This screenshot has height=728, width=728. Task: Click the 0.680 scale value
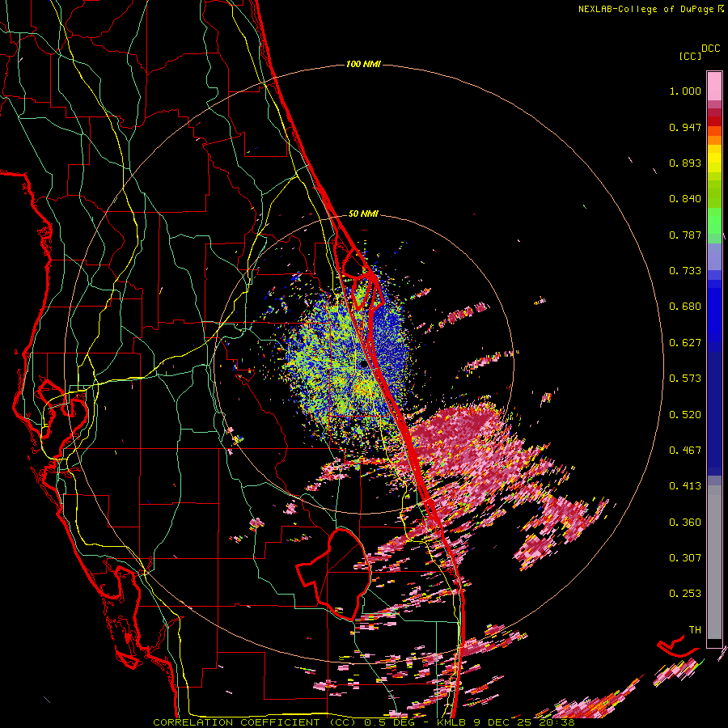tap(685, 307)
